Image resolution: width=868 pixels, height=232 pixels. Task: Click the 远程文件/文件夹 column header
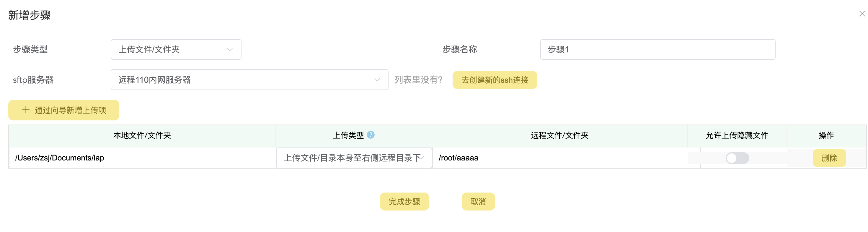pyautogui.click(x=559, y=135)
